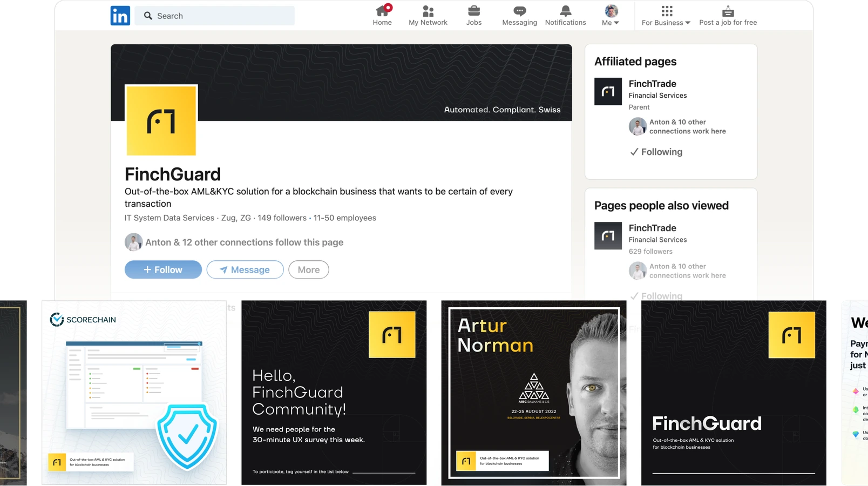Go to Home in navigation
Viewport: 868px width, 486px height.
point(382,15)
